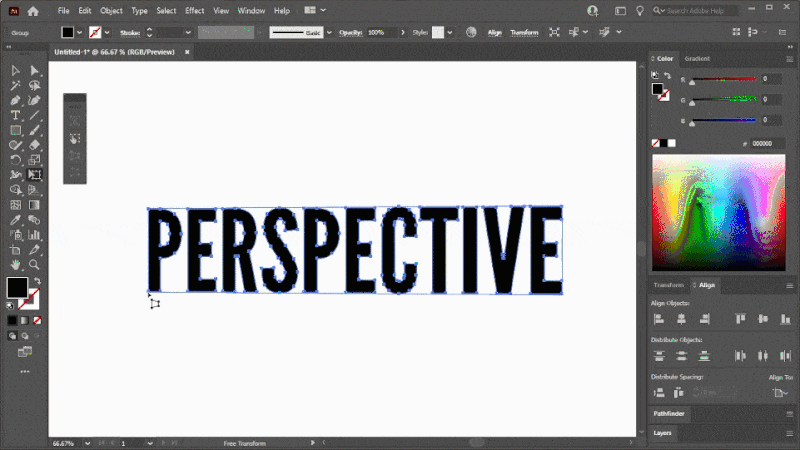Open the Window menu

tap(251, 11)
